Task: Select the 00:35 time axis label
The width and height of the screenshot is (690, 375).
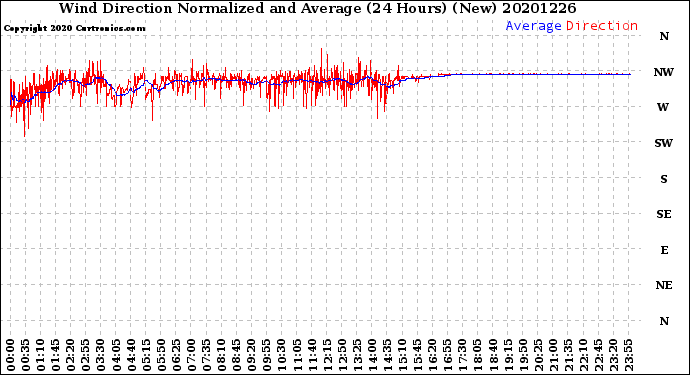Action: (26, 355)
